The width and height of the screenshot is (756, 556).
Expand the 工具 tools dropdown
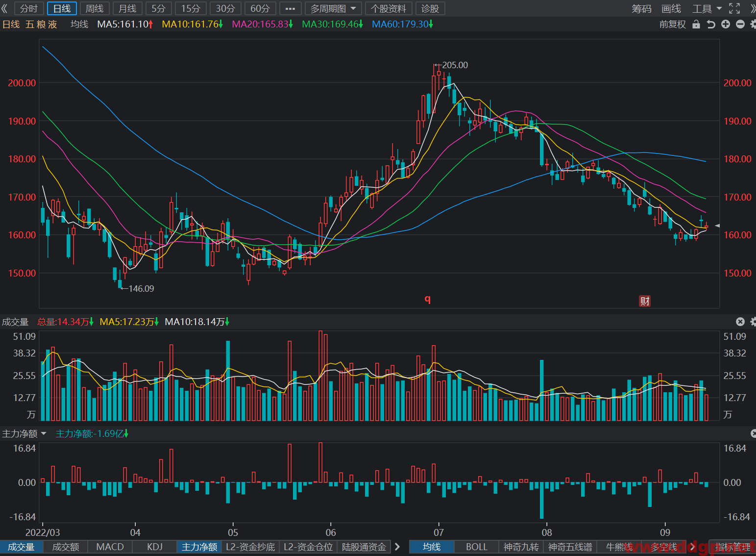point(707,8)
